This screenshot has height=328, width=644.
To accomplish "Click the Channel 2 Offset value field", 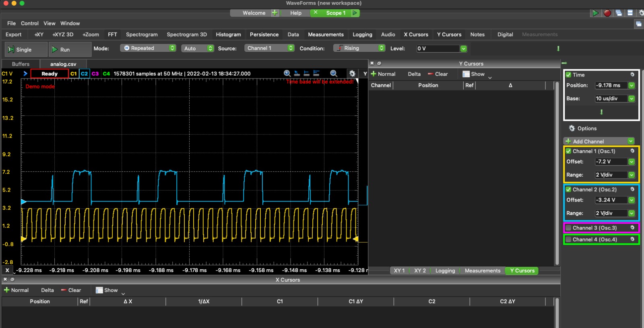I will (611, 200).
